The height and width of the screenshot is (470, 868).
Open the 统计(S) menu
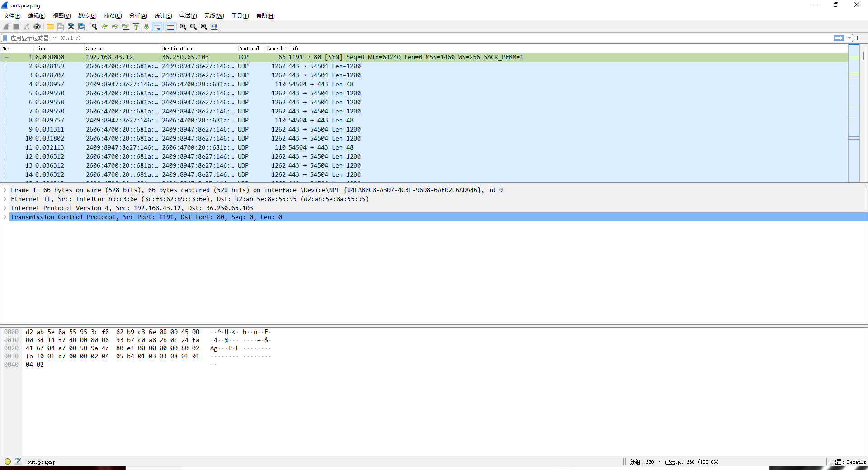click(163, 16)
